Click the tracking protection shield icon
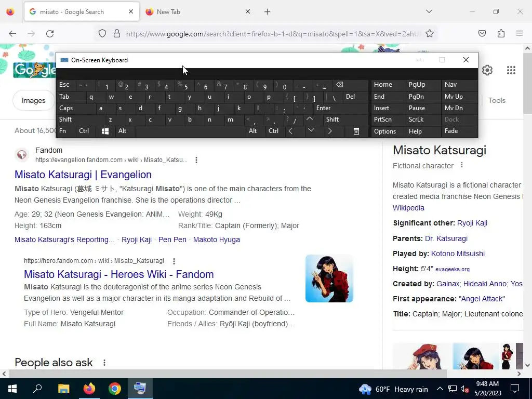Viewport: 532px width, 399px height. 102,34
